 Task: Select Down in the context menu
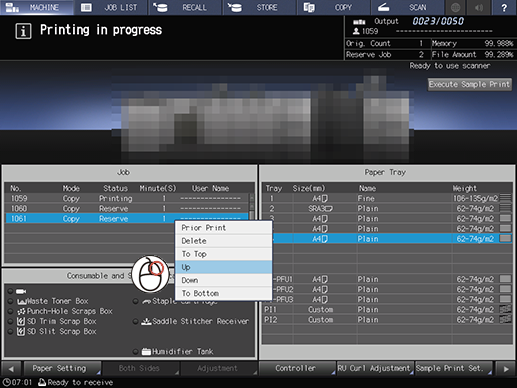click(223, 280)
